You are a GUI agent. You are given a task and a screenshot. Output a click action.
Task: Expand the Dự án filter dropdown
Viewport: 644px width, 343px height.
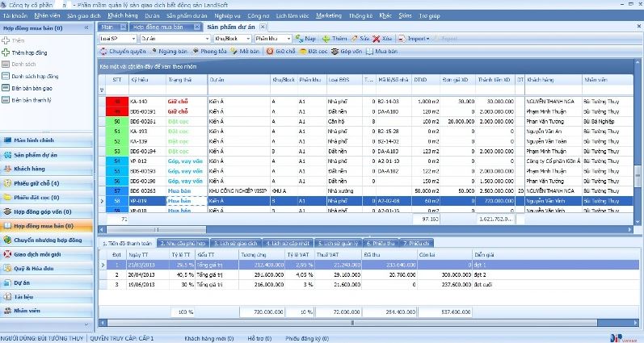point(208,38)
